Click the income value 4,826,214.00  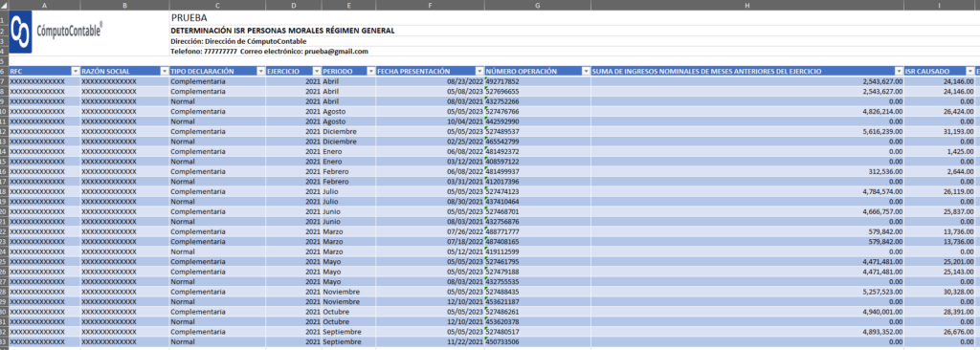click(x=881, y=111)
